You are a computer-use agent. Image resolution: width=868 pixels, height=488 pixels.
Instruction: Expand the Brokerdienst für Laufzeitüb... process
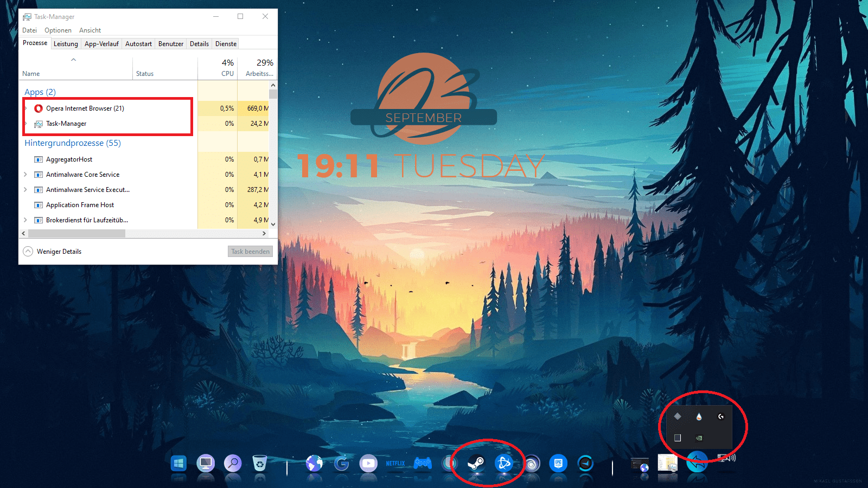[x=25, y=220]
